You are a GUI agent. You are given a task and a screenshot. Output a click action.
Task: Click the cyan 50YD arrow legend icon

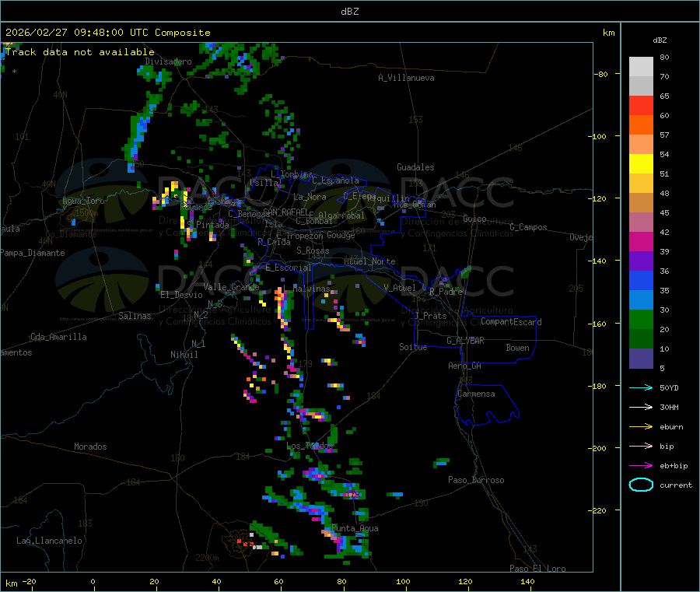641,387
